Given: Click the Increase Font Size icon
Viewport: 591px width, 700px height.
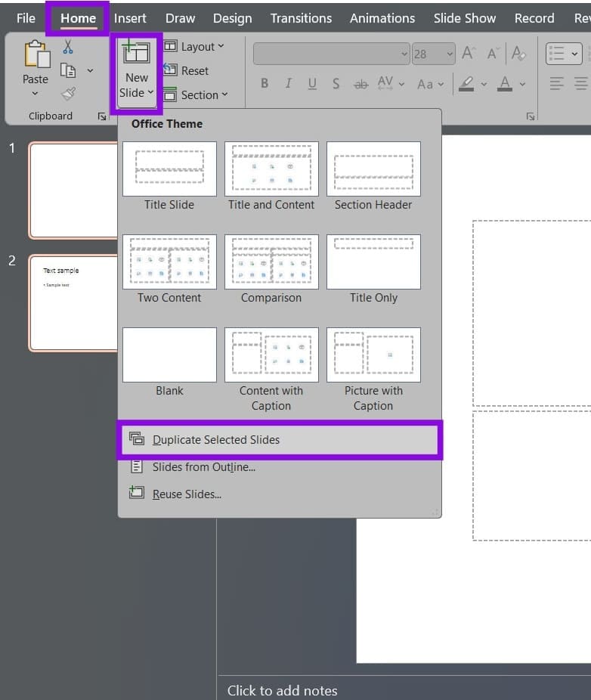Looking at the screenshot, I should point(469,53).
